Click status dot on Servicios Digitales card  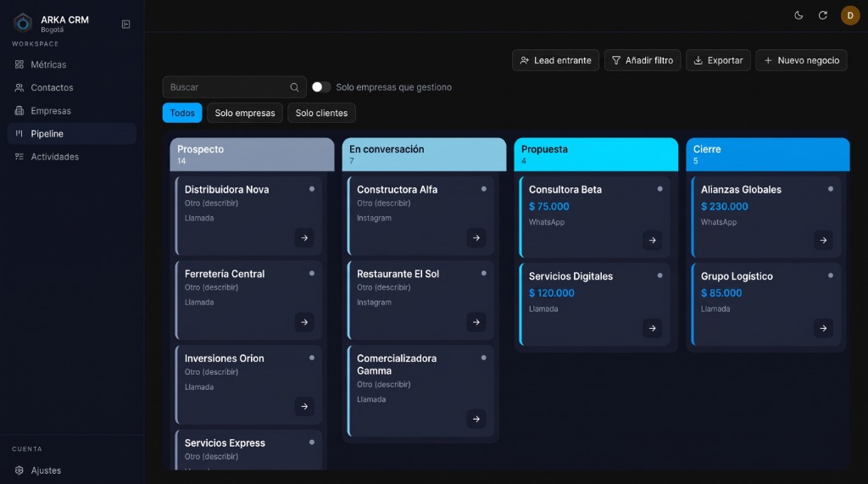[659, 275]
